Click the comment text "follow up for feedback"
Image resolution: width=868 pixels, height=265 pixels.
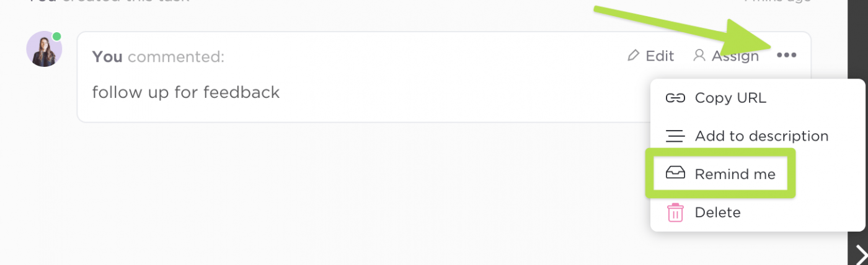[186, 93]
